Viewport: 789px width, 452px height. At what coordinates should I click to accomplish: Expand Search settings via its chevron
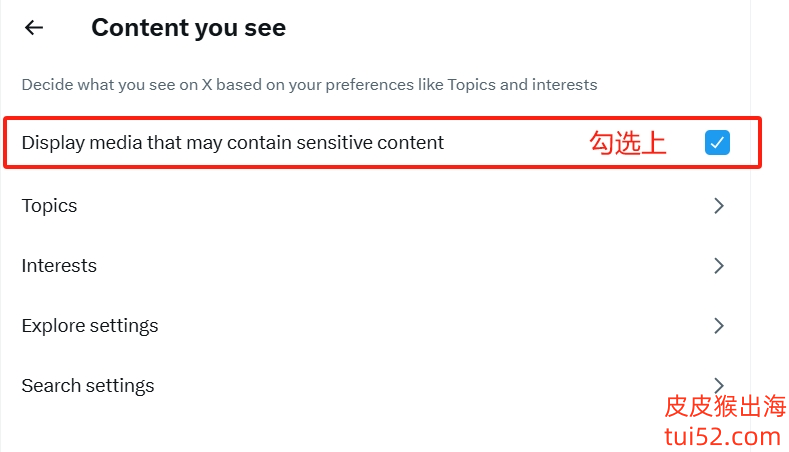coord(718,384)
